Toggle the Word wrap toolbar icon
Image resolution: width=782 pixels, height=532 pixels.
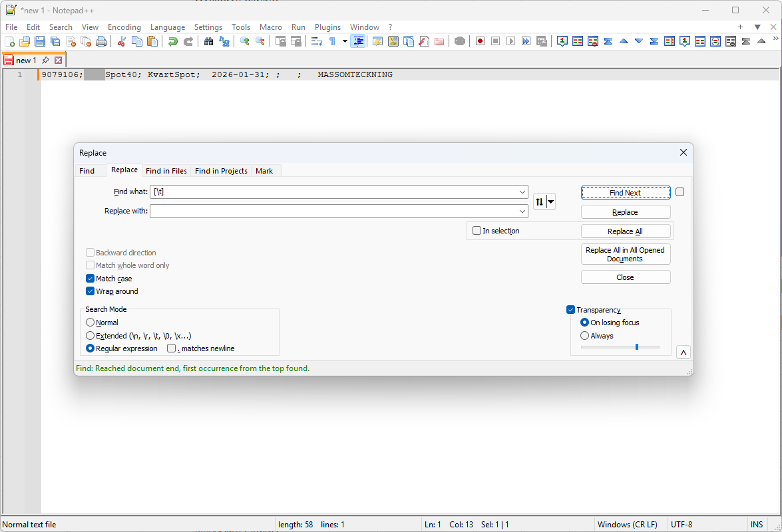(x=317, y=41)
